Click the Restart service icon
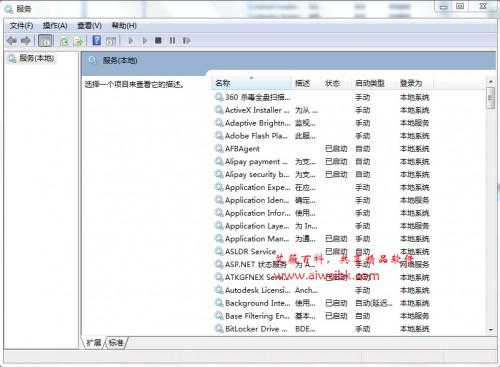 [186, 41]
